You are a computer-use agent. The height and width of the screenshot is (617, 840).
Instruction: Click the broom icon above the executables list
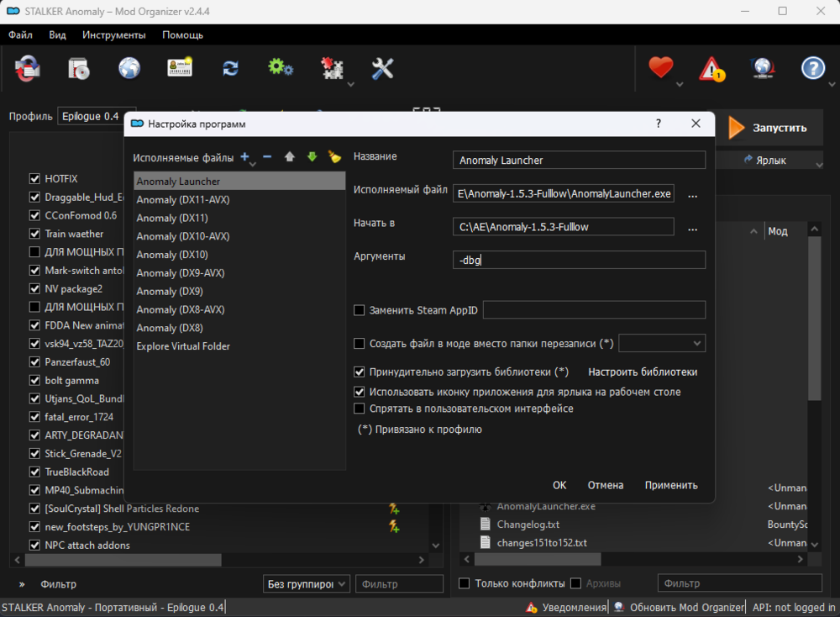pos(334,157)
